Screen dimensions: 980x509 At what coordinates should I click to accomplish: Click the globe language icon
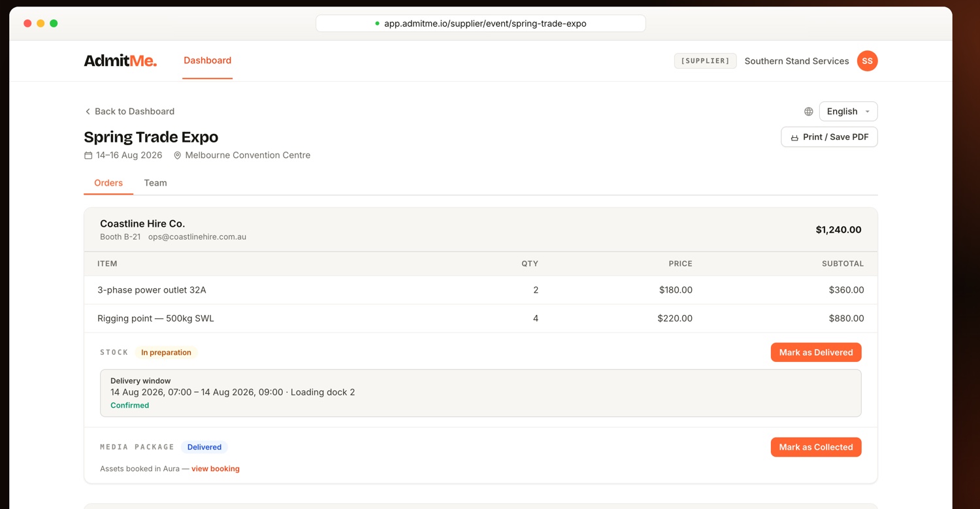tap(808, 112)
